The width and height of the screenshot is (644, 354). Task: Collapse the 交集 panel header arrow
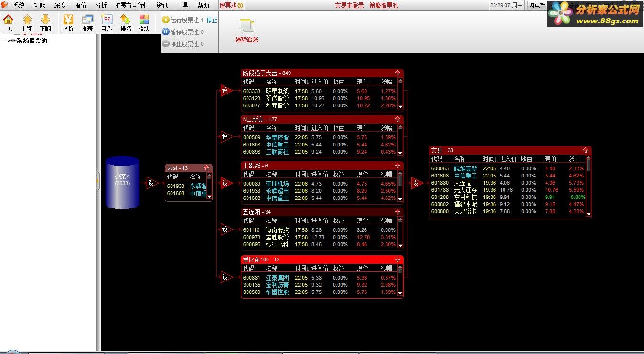(x=586, y=150)
